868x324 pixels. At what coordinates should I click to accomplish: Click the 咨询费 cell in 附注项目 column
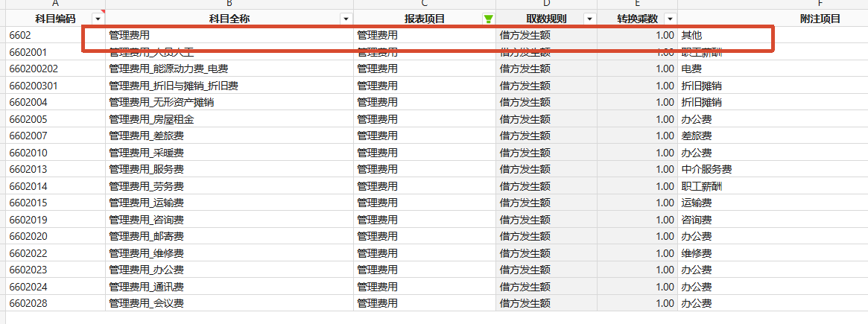(x=773, y=220)
